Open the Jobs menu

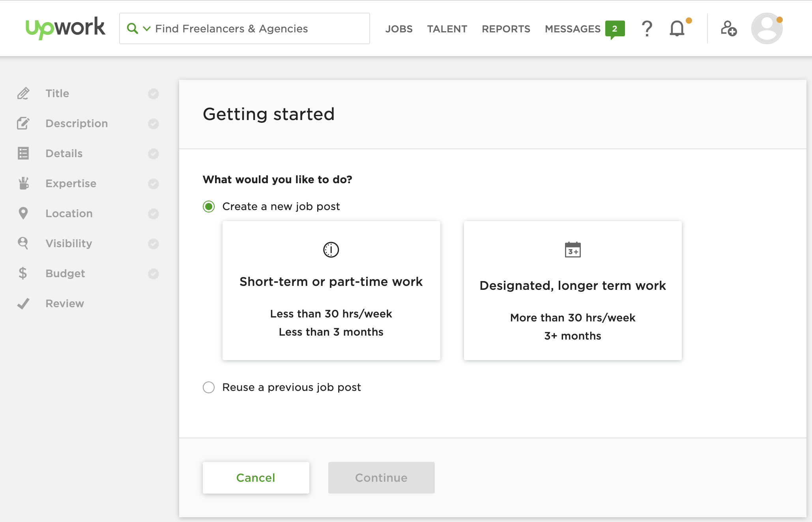[399, 29]
